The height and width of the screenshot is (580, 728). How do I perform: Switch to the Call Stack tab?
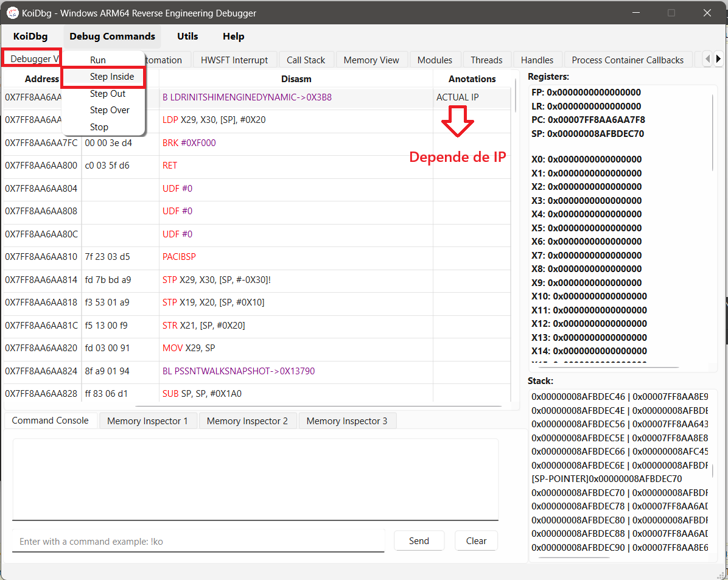(x=306, y=60)
